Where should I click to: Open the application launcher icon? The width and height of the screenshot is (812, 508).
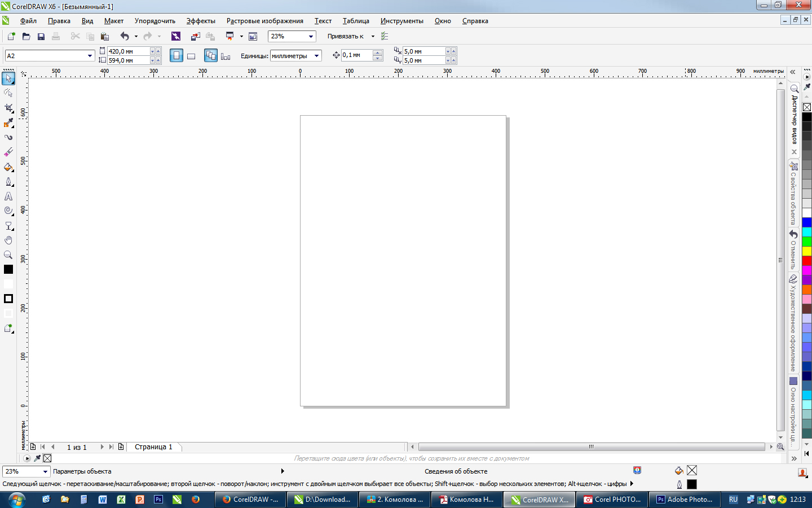(x=230, y=36)
